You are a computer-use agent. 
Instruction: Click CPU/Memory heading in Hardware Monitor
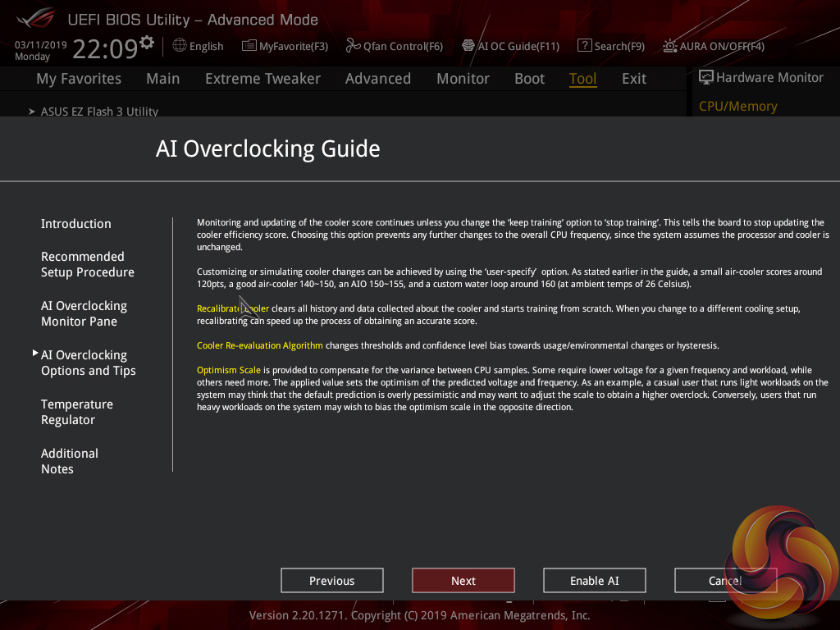tap(737, 106)
